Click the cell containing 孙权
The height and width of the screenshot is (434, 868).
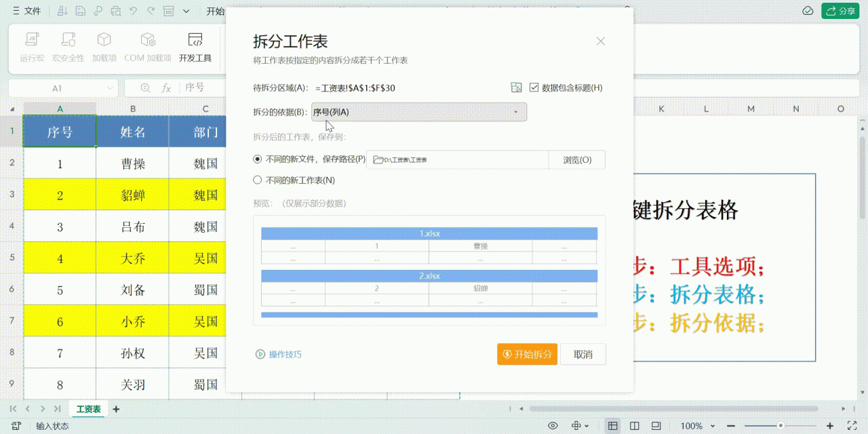(132, 353)
